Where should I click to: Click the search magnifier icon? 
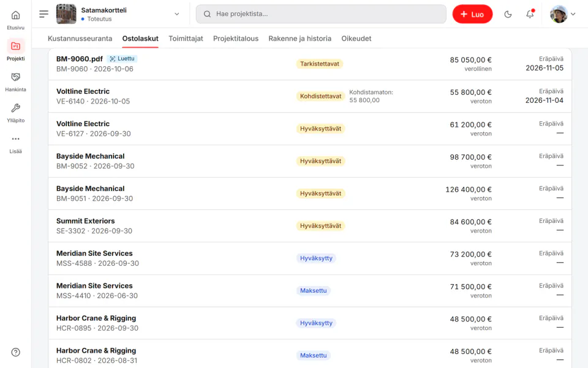[x=207, y=14]
